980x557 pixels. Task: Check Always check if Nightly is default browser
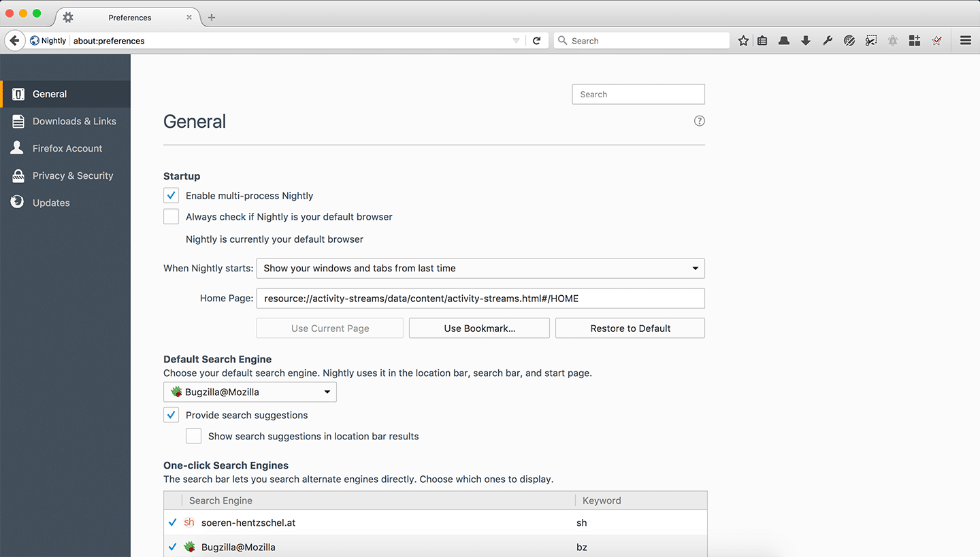[171, 217]
